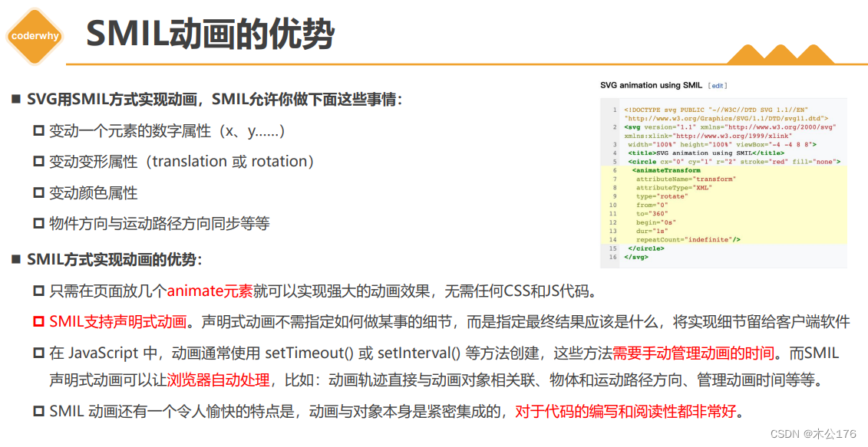Select the red phrase "需要手动管理动画的时间"
This screenshot has height=447, width=868.
click(693, 353)
